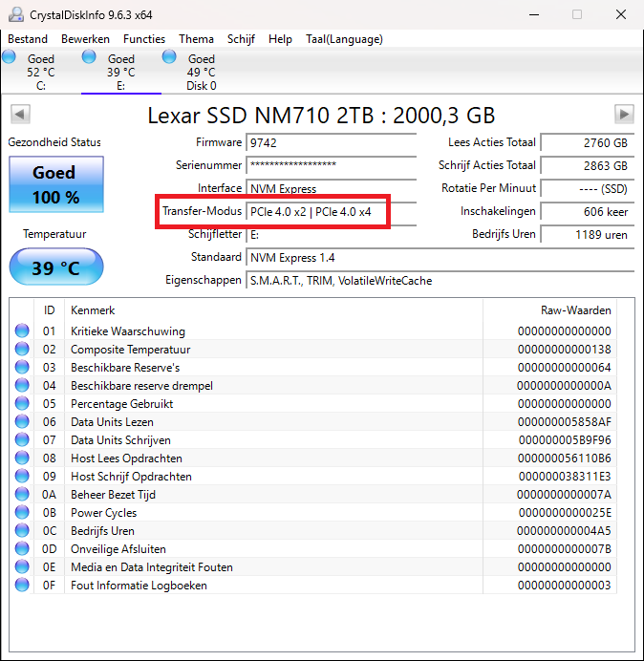Click status orb of Kritieke Waarschuwing row
Image resolution: width=644 pixels, height=661 pixels.
tap(22, 330)
